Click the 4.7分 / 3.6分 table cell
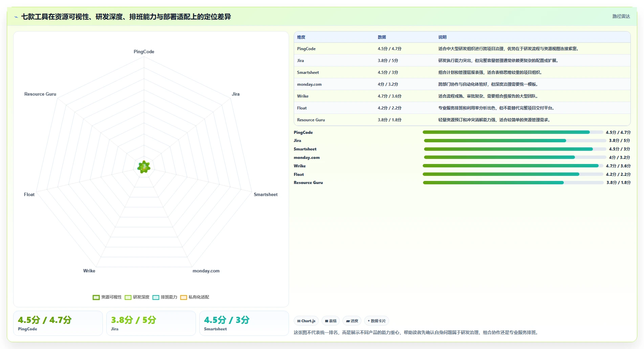 coord(390,96)
